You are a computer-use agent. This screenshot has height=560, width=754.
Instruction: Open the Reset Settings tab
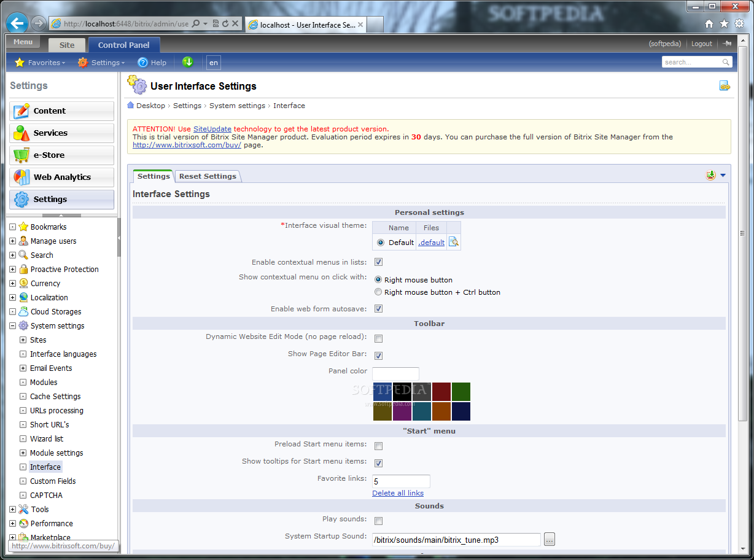click(208, 176)
